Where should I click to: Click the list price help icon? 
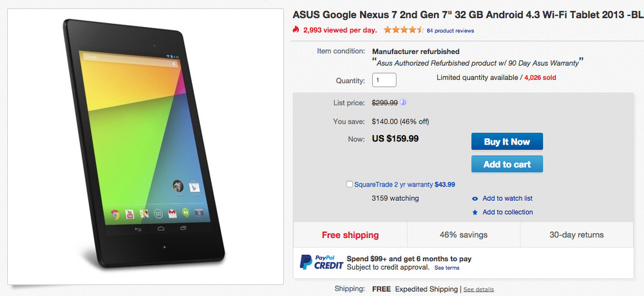[x=403, y=102]
